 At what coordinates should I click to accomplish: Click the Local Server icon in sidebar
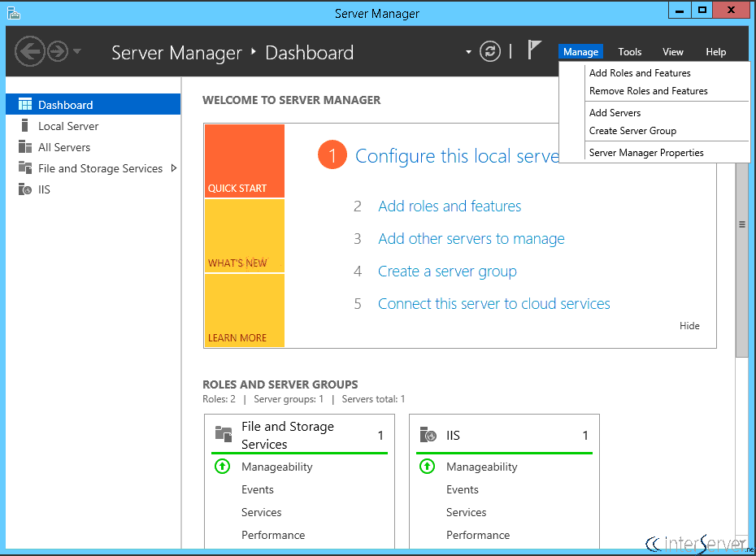pos(25,125)
